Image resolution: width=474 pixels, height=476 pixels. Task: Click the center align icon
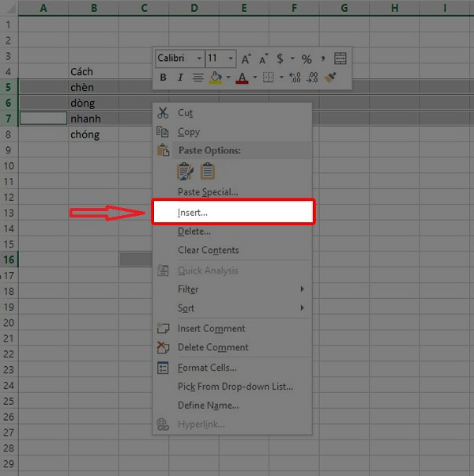(x=197, y=77)
